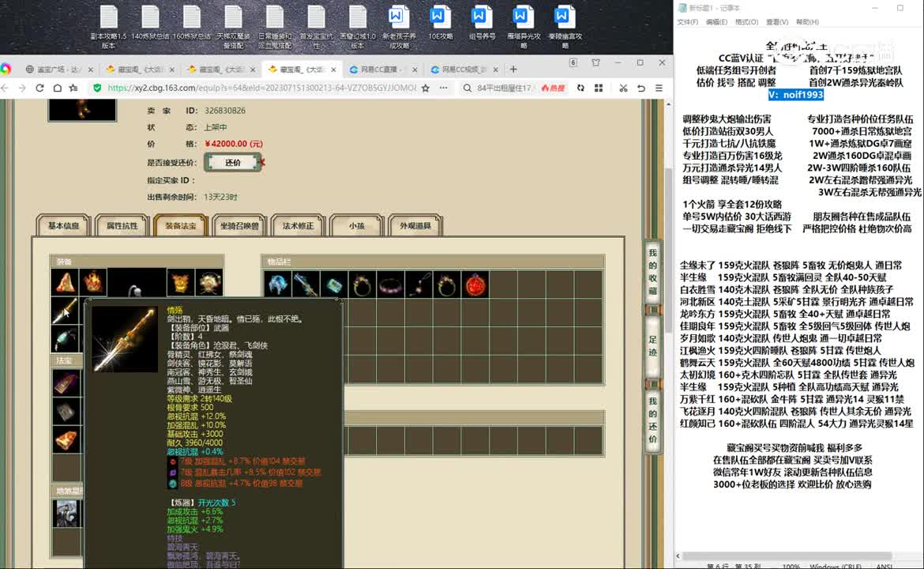Open 足迹 side panel button
The height and width of the screenshot is (569, 924).
click(x=653, y=346)
